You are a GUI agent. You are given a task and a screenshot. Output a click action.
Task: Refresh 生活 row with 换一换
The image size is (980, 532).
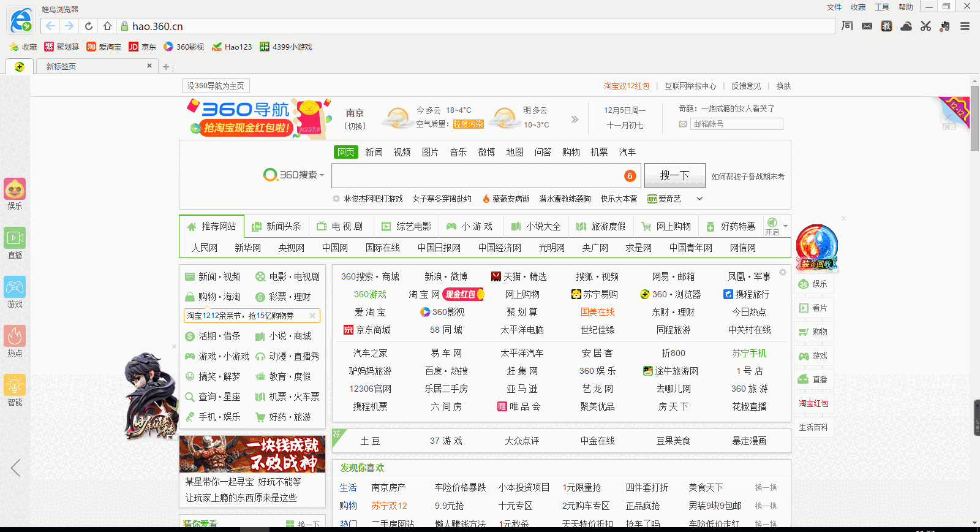[766, 487]
